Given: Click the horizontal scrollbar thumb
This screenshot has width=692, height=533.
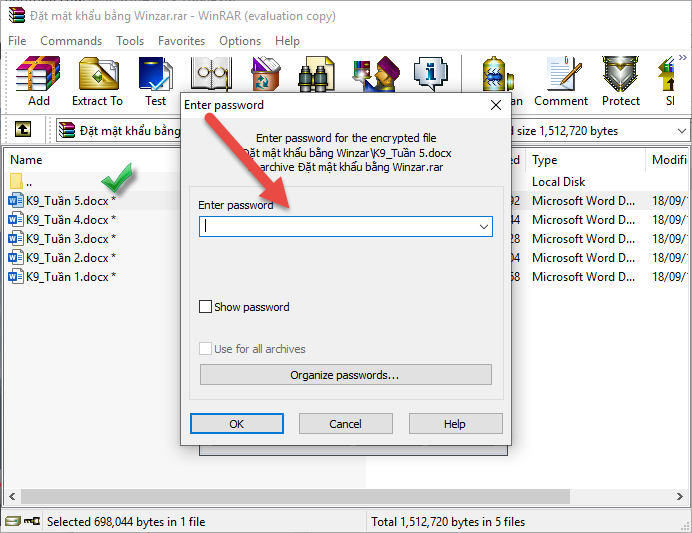Looking at the screenshot, I should (295, 496).
